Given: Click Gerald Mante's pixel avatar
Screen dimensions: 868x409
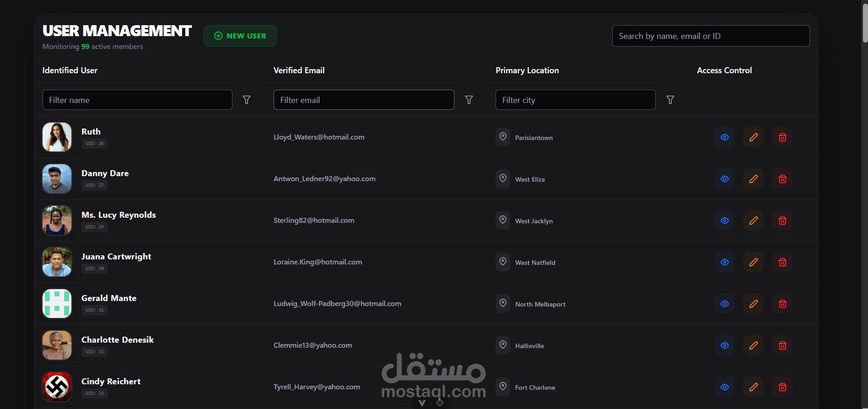Looking at the screenshot, I should click(x=57, y=303).
